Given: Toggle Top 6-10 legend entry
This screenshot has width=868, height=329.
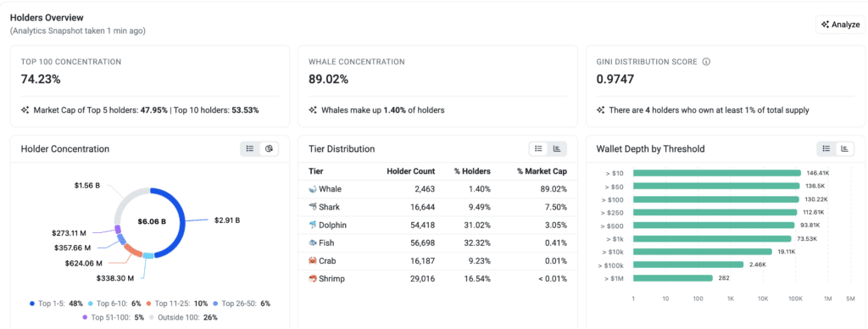Looking at the screenshot, I should [x=114, y=304].
